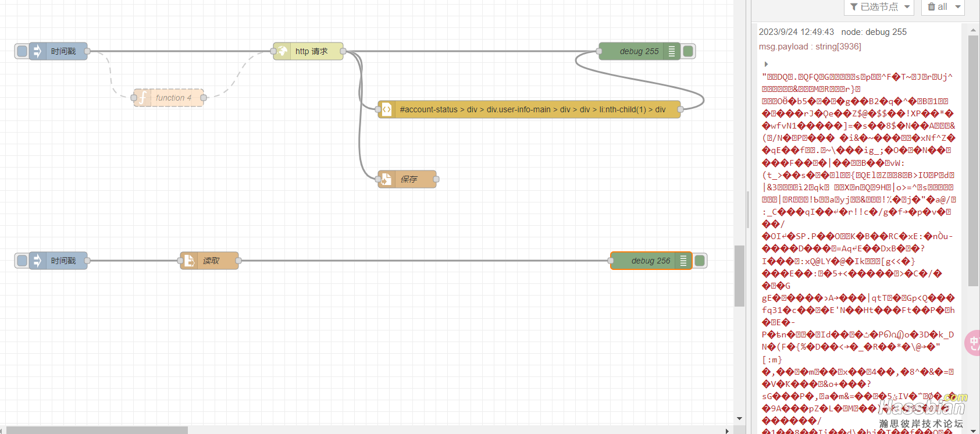Click the debug sidebar vertical scrollbar
The height and width of the screenshot is (434, 980).
pos(973,161)
